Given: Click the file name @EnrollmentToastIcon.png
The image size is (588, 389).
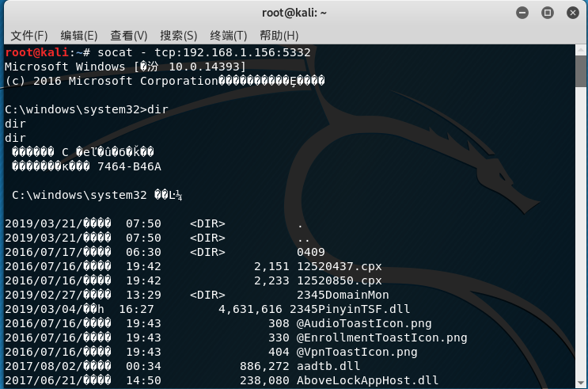Looking at the screenshot, I should click(x=382, y=338).
